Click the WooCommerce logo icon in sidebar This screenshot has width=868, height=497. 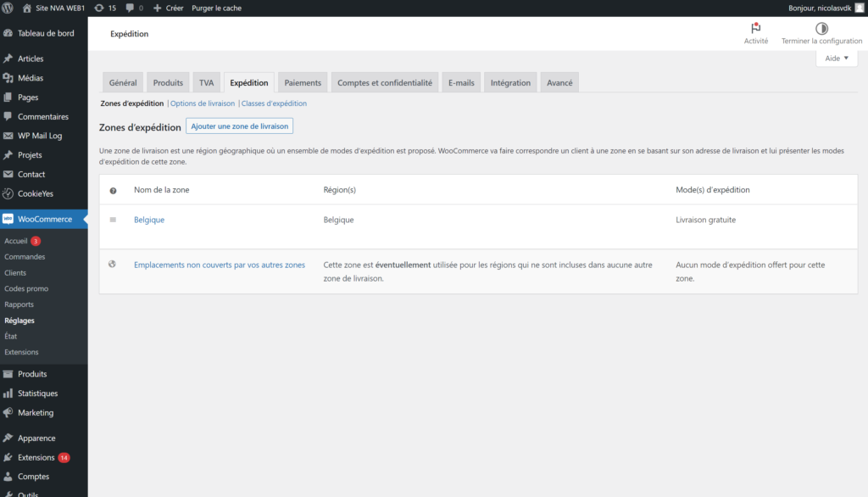[x=8, y=219]
